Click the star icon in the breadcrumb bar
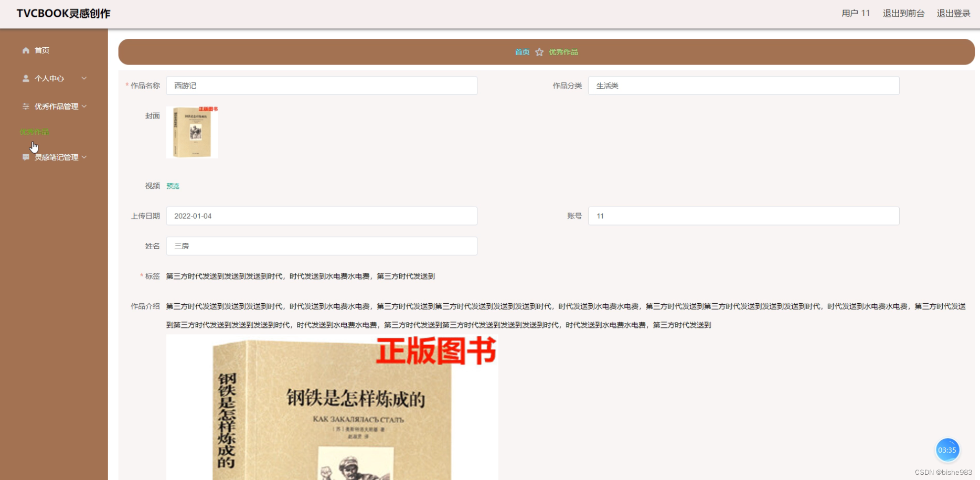Screen dimensions: 980x480 (x=540, y=52)
